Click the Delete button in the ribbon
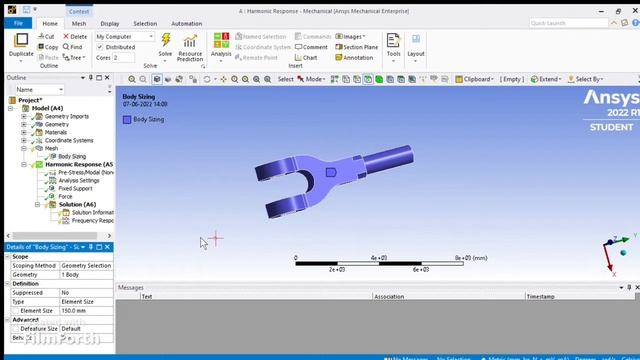The image size is (640, 360). click(x=75, y=36)
